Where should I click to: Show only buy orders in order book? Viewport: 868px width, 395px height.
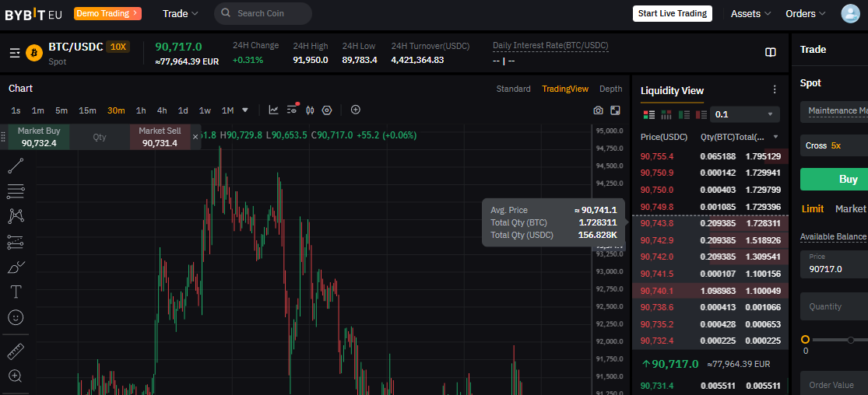[x=684, y=114]
